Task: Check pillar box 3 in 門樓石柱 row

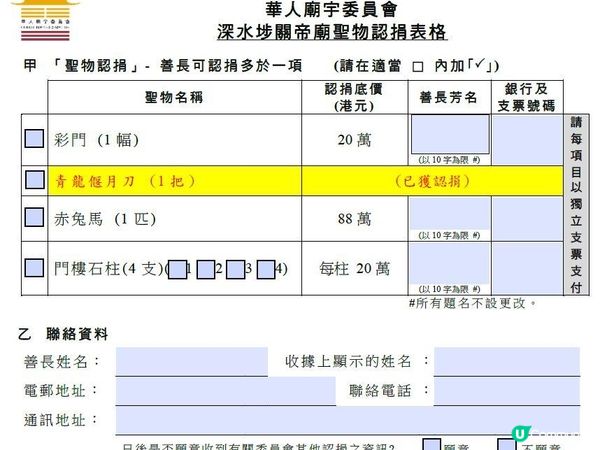Action: (x=235, y=269)
